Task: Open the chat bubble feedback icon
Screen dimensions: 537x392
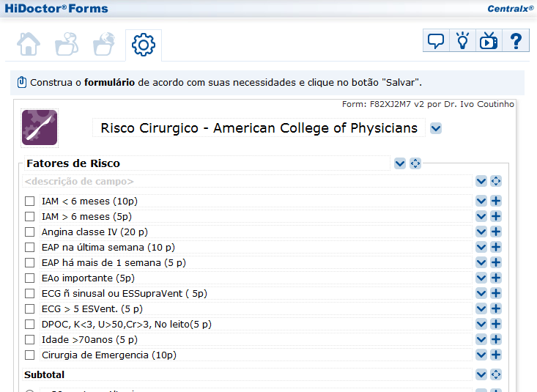Action: (x=436, y=41)
